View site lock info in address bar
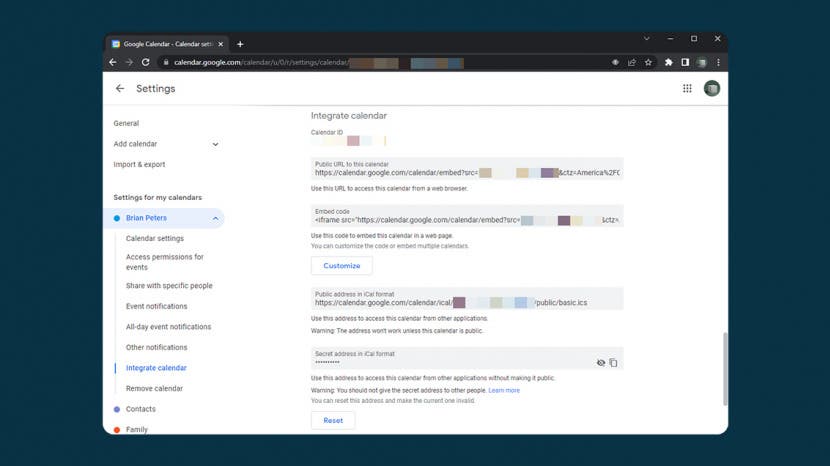Screen dimensions: 830x466 166,62
